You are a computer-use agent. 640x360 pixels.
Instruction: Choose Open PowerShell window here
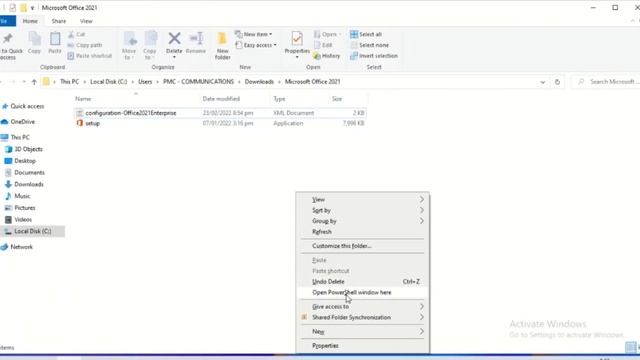coord(362,292)
